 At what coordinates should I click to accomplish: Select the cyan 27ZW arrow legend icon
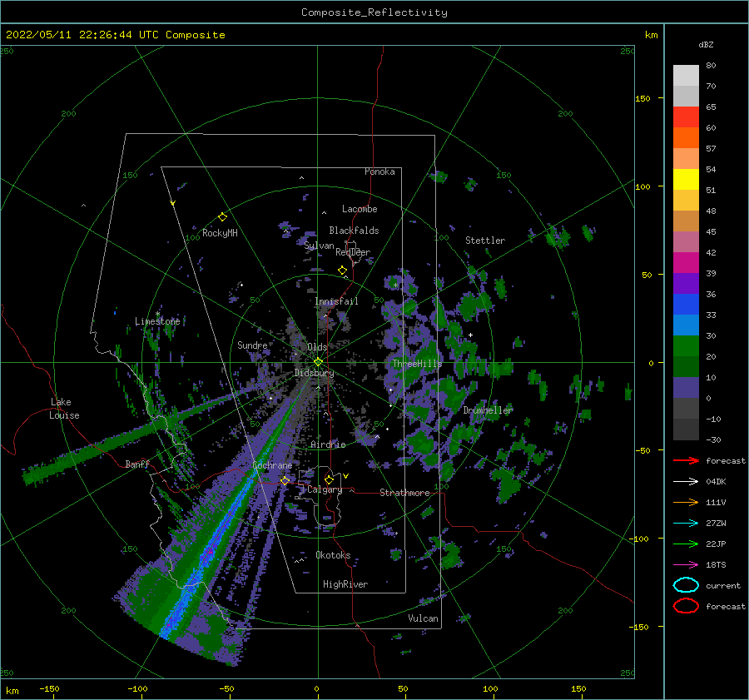[686, 524]
